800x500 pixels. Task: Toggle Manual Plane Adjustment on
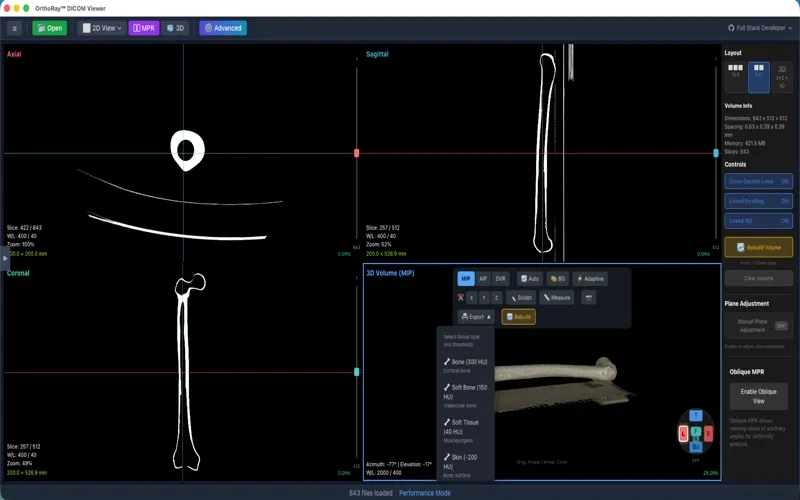(x=781, y=326)
